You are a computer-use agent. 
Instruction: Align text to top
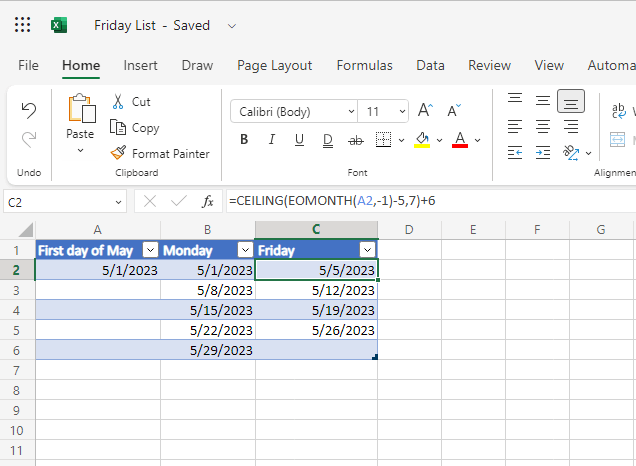(x=515, y=99)
